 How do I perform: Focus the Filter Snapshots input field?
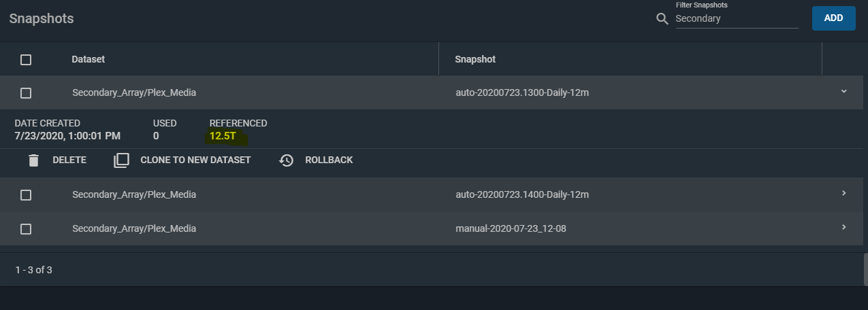click(x=737, y=19)
